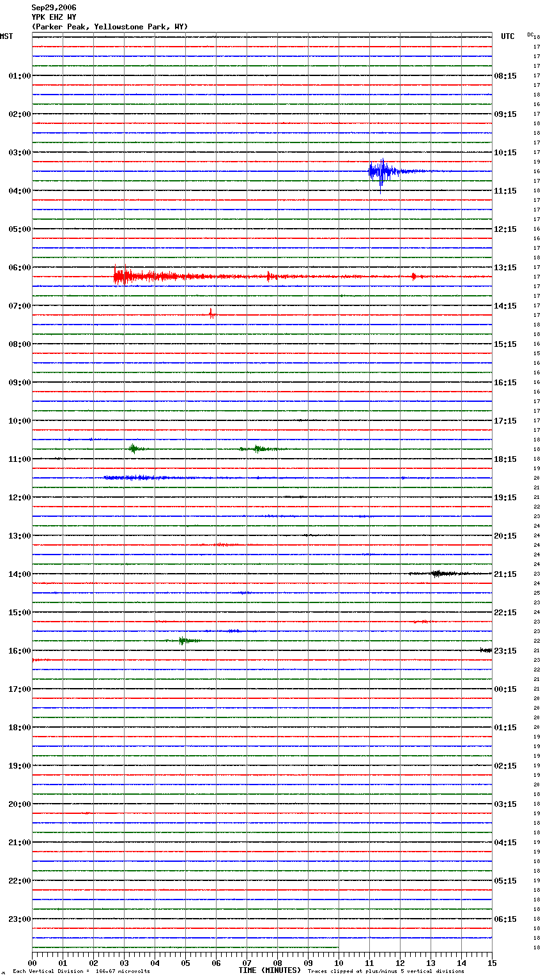543x980 pixels.
Task: Click the small red aftershock near minute 12 after 06:00
Action: tap(414, 277)
